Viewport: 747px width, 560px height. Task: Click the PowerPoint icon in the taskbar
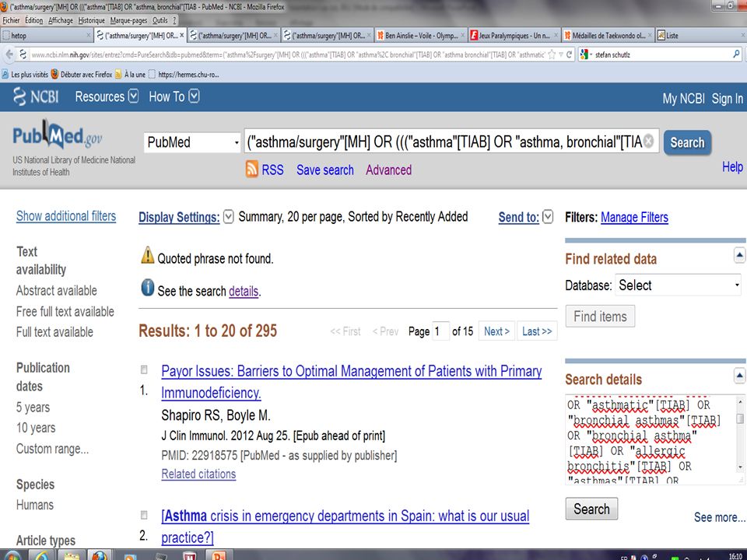[x=219, y=555]
